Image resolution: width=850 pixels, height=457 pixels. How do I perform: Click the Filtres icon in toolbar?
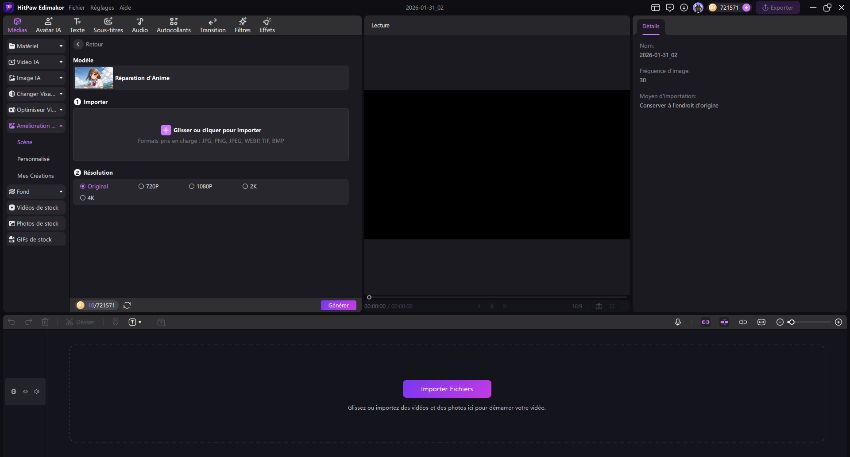click(242, 24)
